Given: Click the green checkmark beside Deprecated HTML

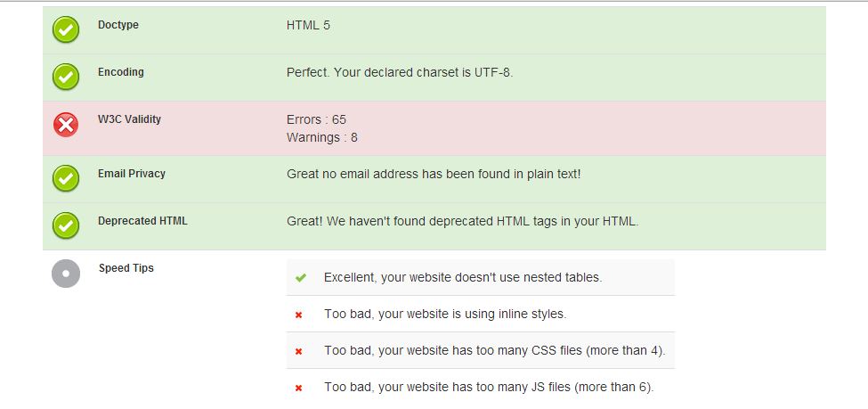Looking at the screenshot, I should [66, 226].
